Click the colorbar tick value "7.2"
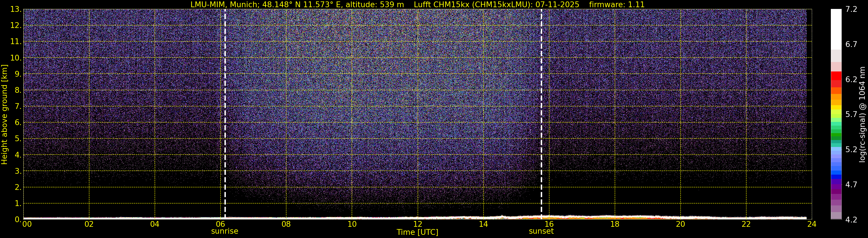 (x=851, y=9)
